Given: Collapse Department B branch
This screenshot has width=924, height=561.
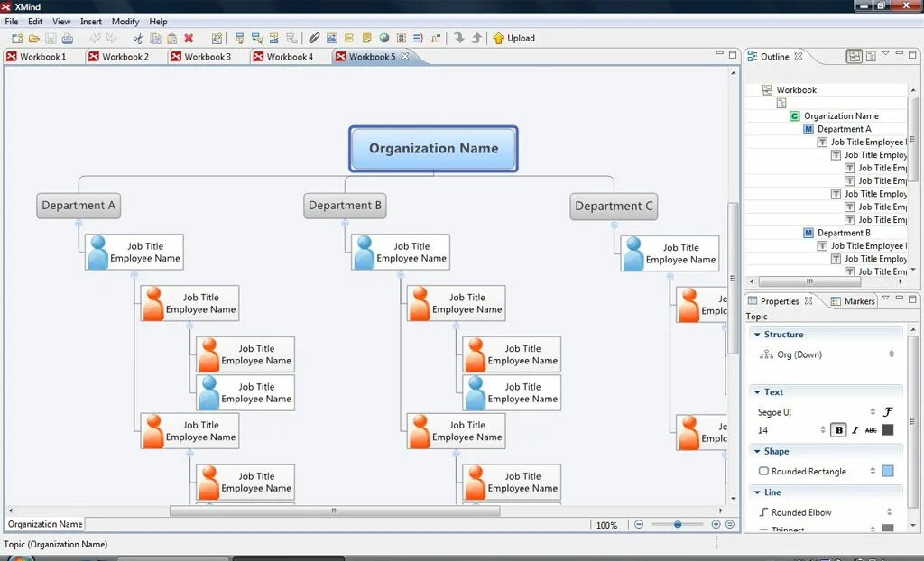Looking at the screenshot, I should pyautogui.click(x=346, y=224).
